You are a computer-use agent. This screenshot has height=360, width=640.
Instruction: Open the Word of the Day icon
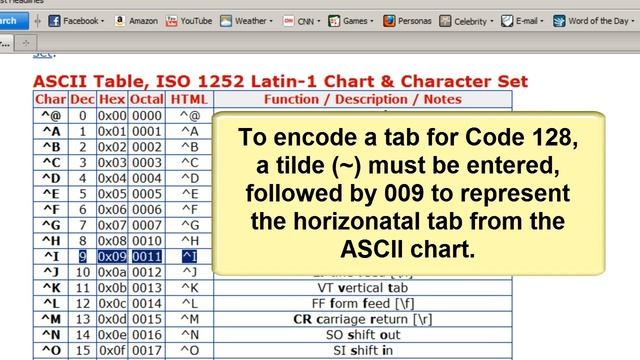(x=559, y=21)
